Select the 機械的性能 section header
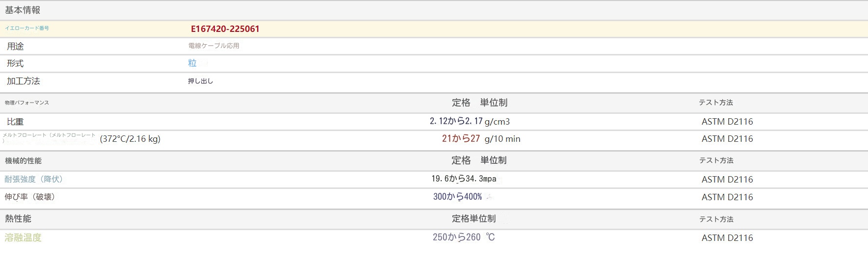This screenshot has width=868, height=263. 23,160
